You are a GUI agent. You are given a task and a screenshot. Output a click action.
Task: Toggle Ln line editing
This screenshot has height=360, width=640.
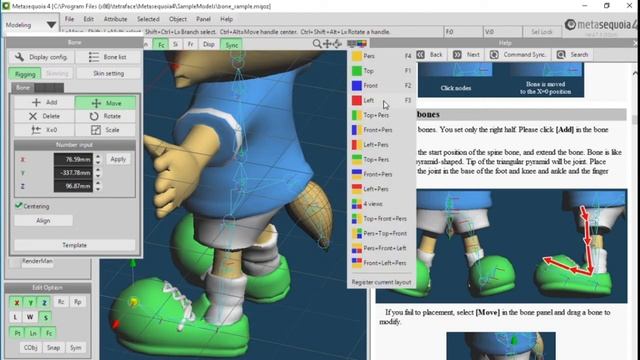point(33,333)
